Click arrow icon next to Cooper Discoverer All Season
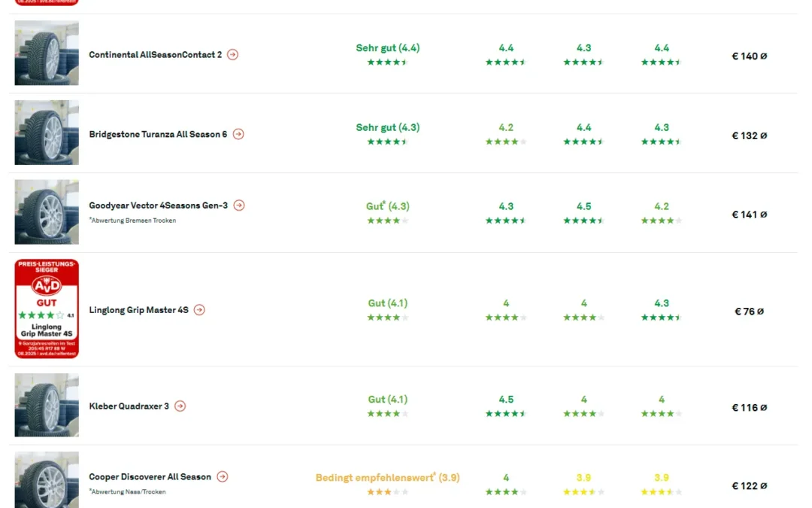 [x=223, y=477]
